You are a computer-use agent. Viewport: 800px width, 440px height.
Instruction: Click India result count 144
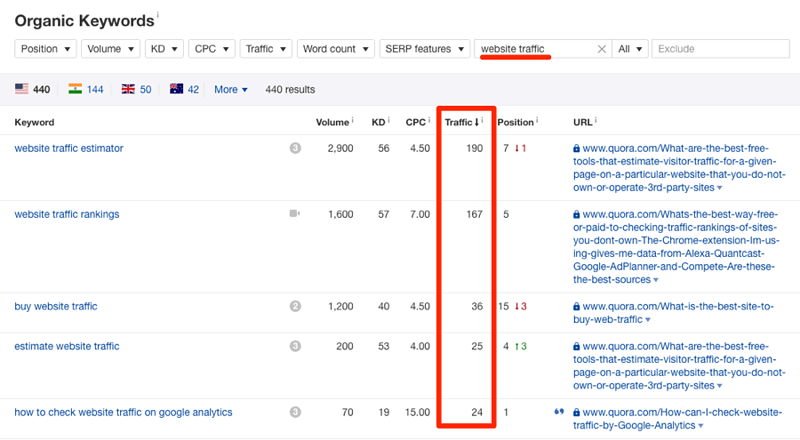[95, 89]
